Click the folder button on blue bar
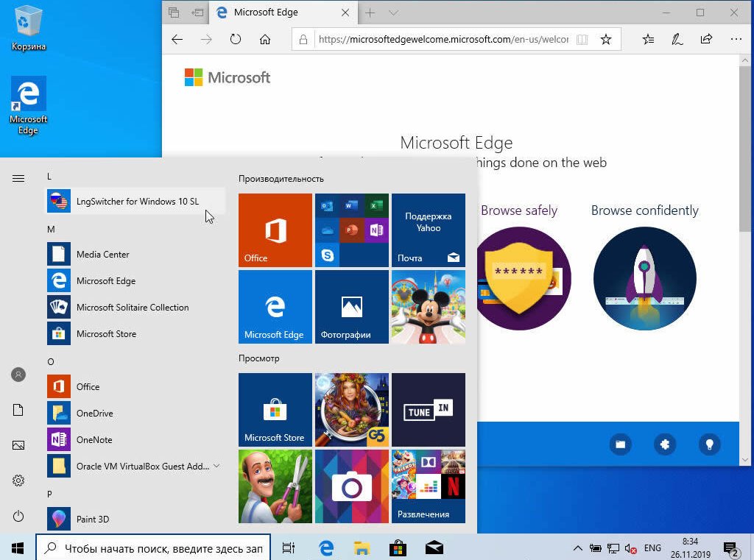The width and height of the screenshot is (754, 560). [x=620, y=444]
